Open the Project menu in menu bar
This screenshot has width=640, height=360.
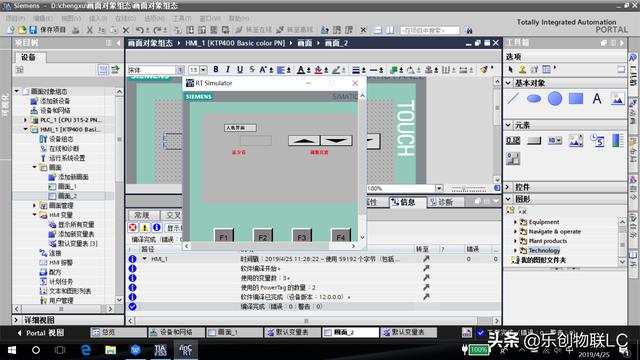pyautogui.click(x=15, y=18)
